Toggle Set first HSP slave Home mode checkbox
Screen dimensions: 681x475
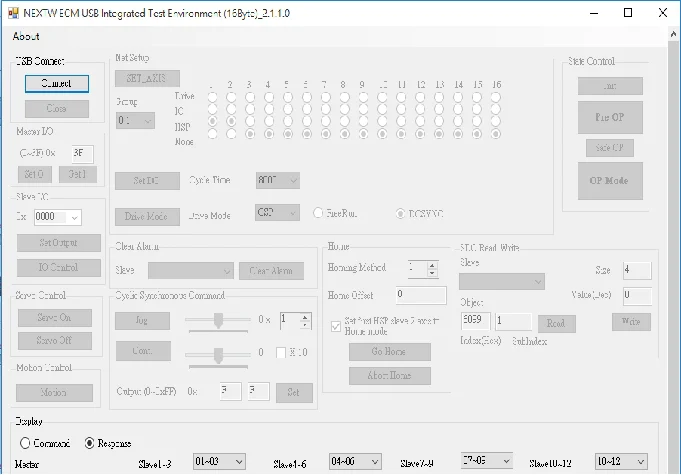336,326
